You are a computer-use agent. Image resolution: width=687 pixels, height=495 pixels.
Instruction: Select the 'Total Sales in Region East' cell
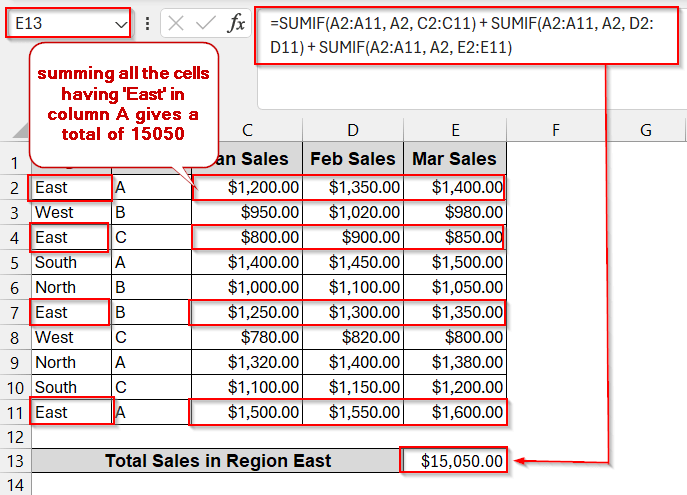pos(217,460)
